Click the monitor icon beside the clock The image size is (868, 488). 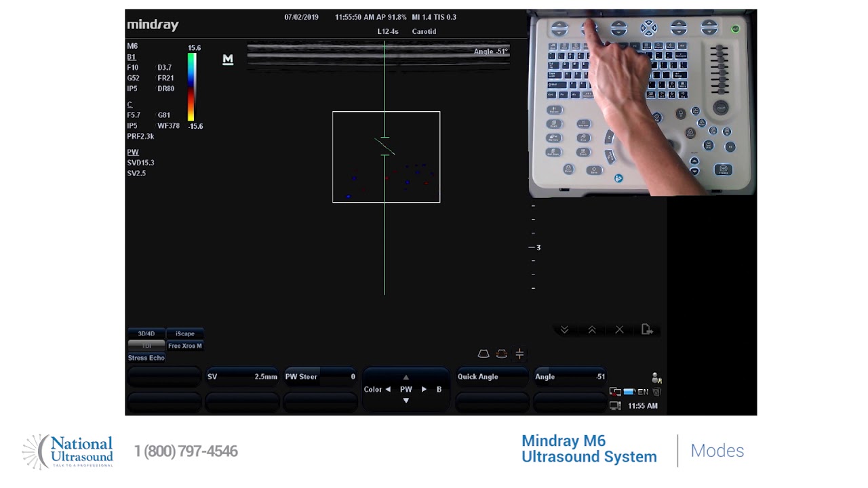pyautogui.click(x=615, y=406)
